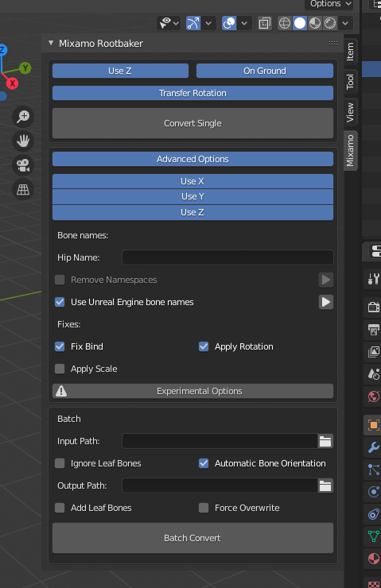Click the Hip Name input field
Image resolution: width=381 pixels, height=588 pixels.
click(227, 257)
